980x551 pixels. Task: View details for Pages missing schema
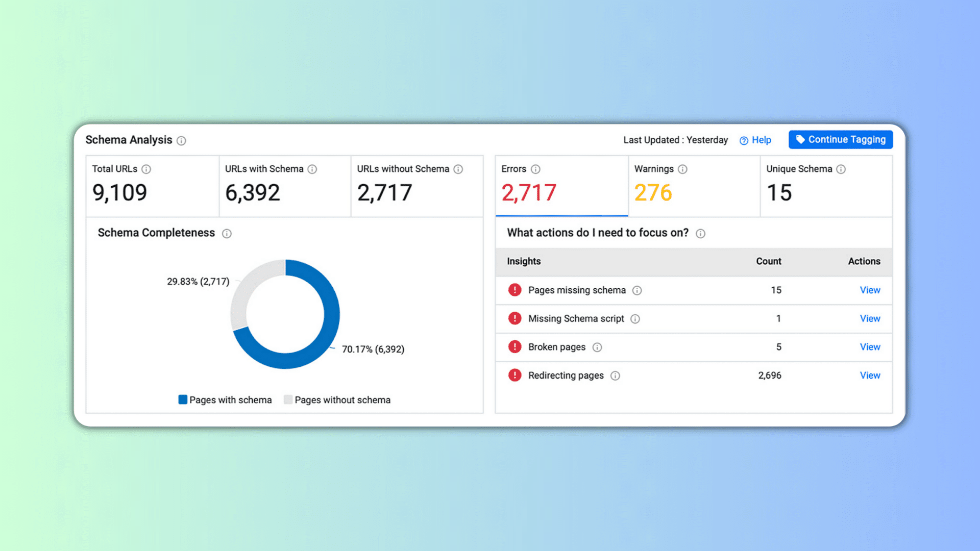[870, 290]
